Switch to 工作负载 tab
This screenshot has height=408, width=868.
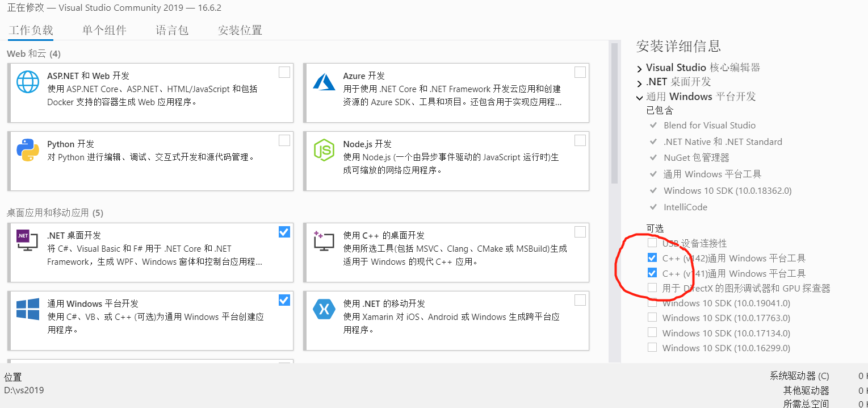(x=31, y=31)
